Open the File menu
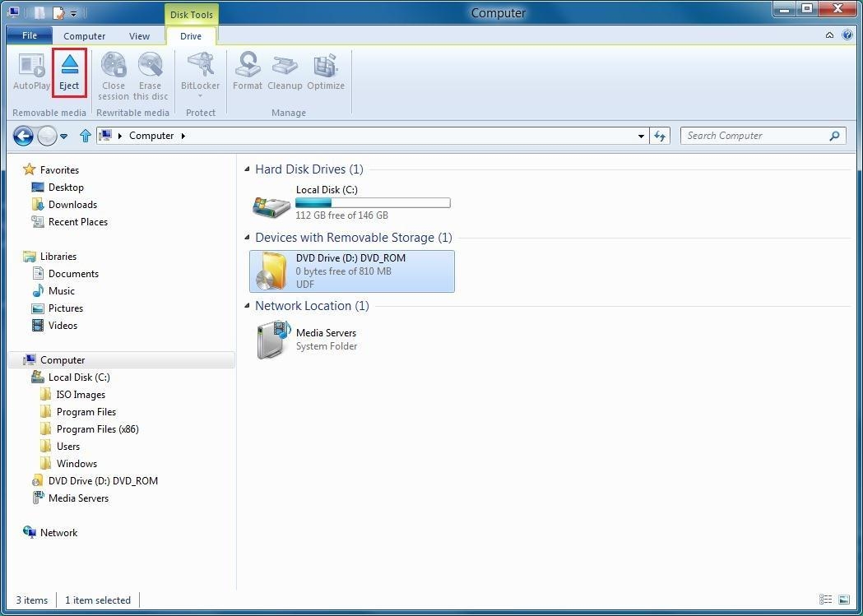Image resolution: width=863 pixels, height=616 pixels. pos(29,35)
